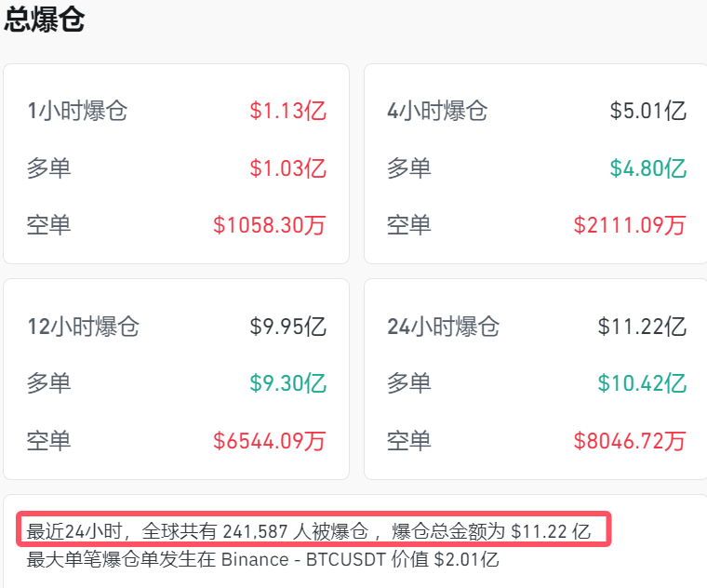Click the $11.22亿 value in 24小时爆仓 card

(x=642, y=327)
